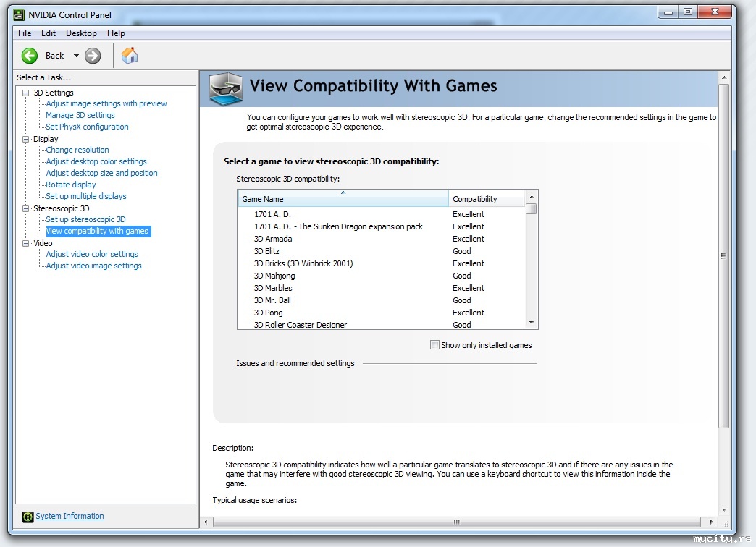Click the game list scrollbar thumb

point(532,208)
